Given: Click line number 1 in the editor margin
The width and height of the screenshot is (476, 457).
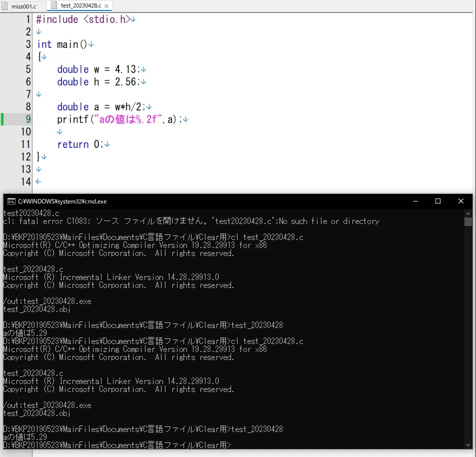Looking at the screenshot, I should pyautogui.click(x=27, y=19).
